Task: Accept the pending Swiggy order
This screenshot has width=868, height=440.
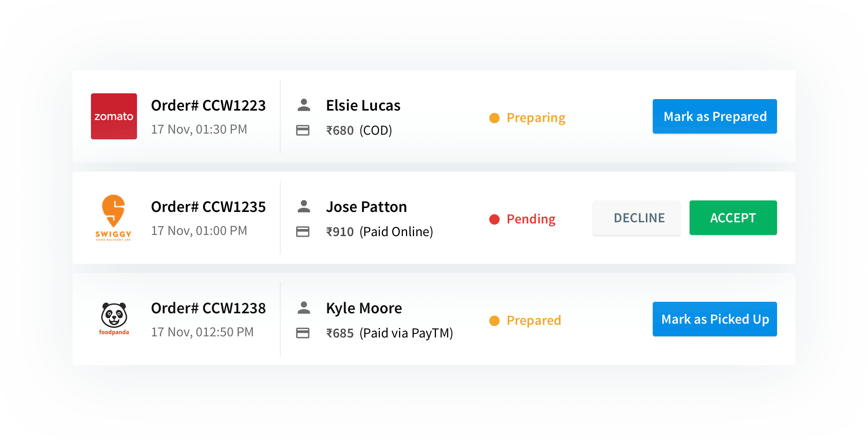Action: point(733,218)
